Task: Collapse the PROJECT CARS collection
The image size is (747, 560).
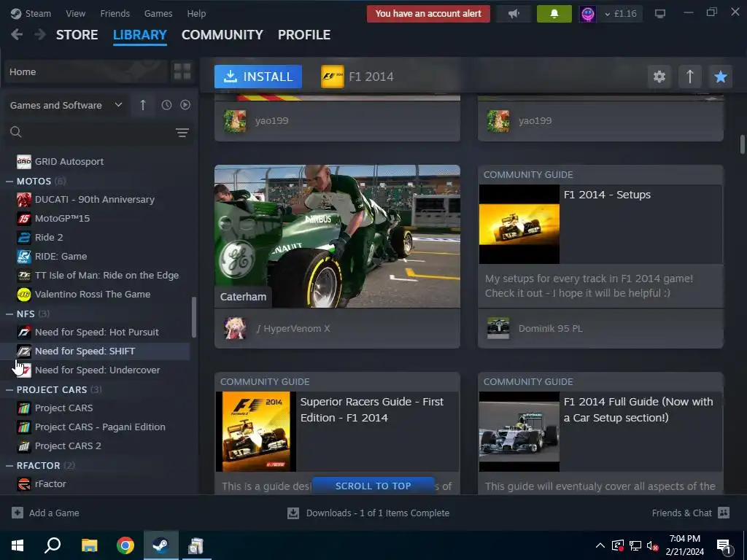Action: click(x=9, y=389)
